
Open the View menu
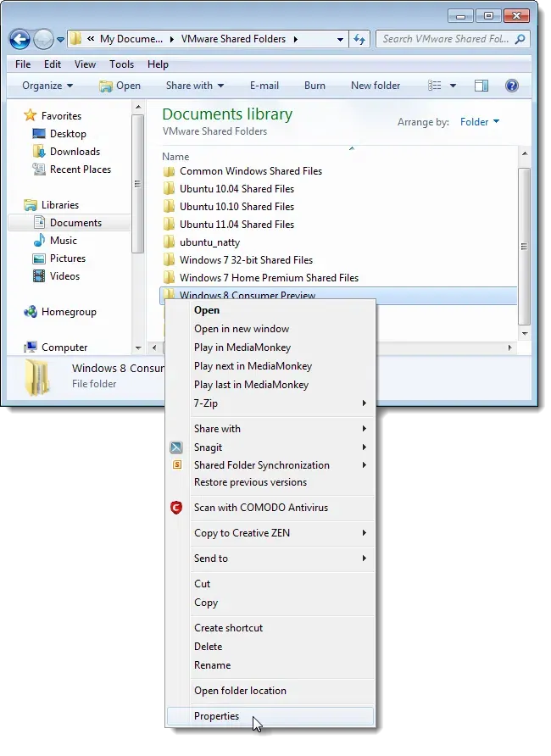(x=85, y=64)
